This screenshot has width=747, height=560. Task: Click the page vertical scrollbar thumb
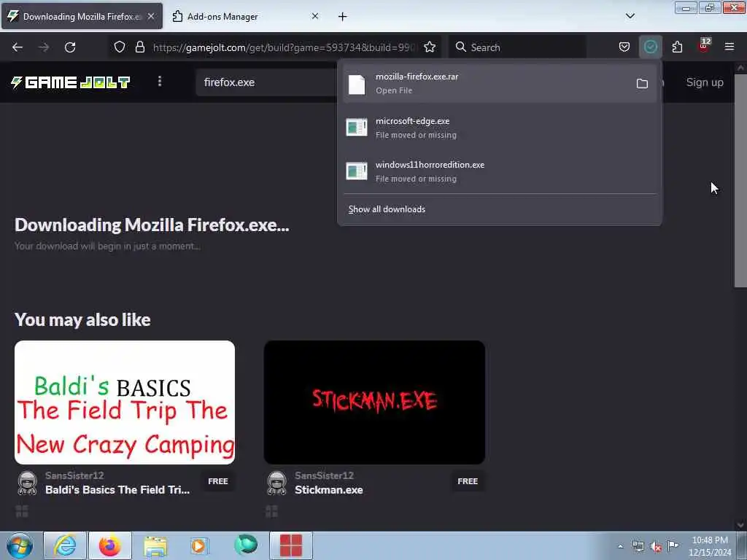[x=740, y=181]
